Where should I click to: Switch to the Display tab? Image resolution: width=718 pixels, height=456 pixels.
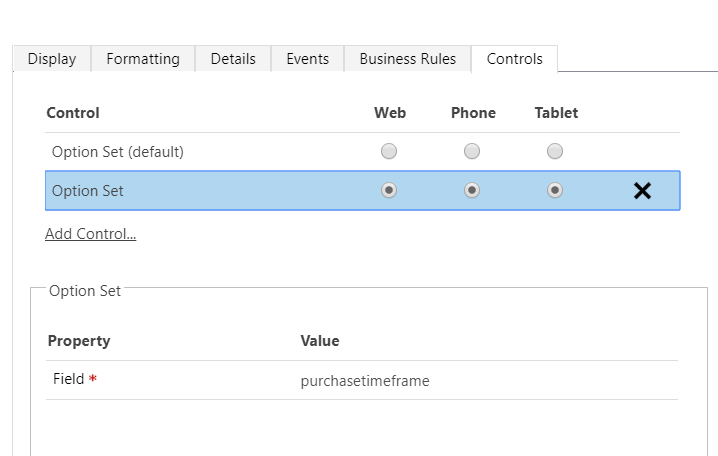click(52, 59)
